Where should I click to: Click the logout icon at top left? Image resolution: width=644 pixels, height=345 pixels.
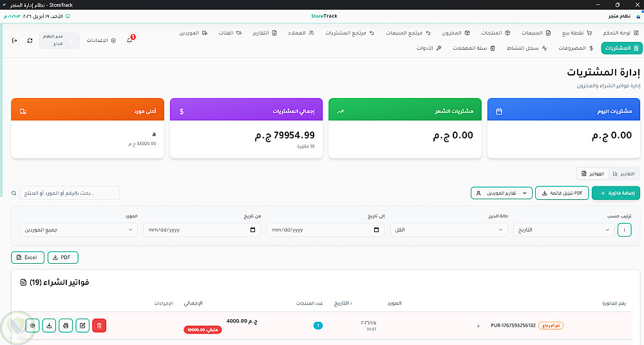click(x=15, y=41)
